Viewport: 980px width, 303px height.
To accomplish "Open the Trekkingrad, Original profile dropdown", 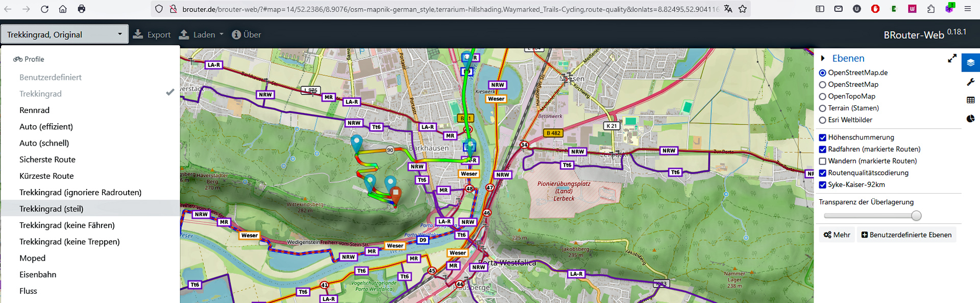I will coord(64,34).
